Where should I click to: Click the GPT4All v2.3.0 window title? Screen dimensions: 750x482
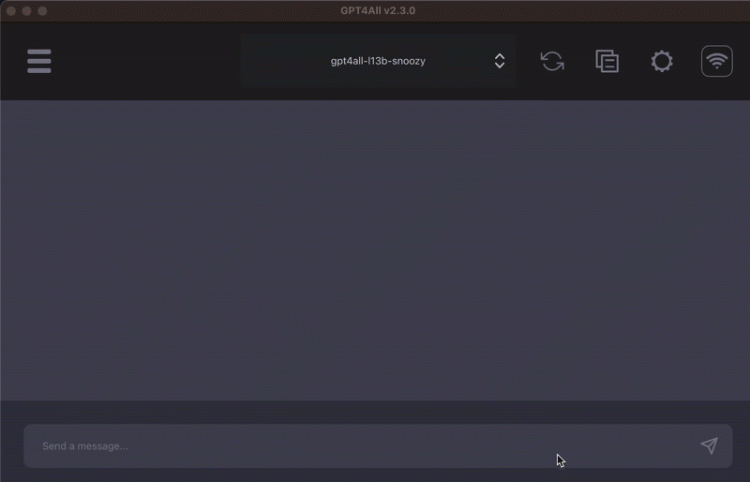[x=377, y=10]
